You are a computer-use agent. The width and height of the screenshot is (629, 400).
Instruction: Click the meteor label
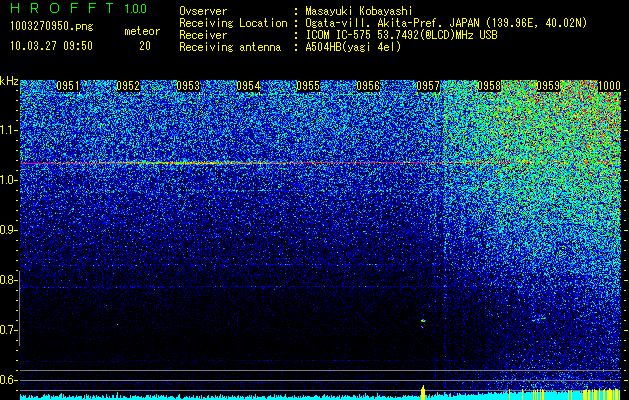(x=142, y=31)
